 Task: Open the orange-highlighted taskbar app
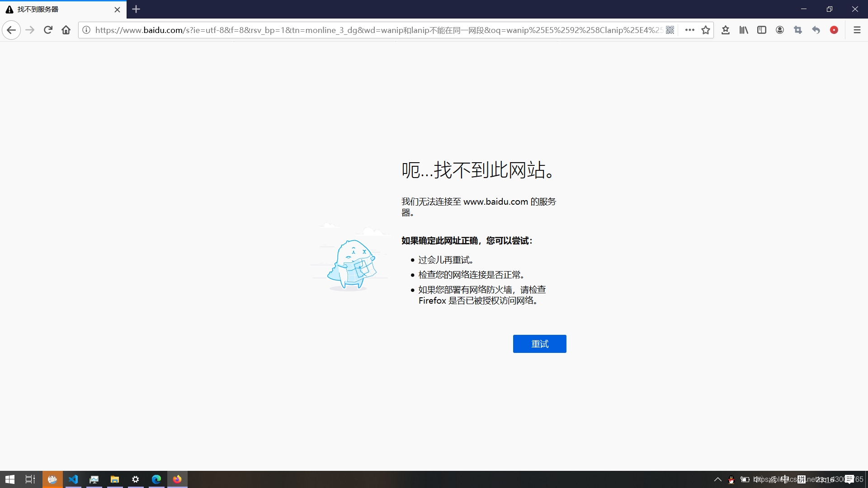coord(52,479)
